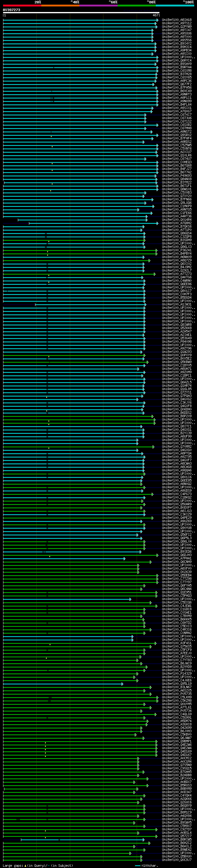Open hit UniRef100_B6VC49
The image size is (197, 868).
177,91
